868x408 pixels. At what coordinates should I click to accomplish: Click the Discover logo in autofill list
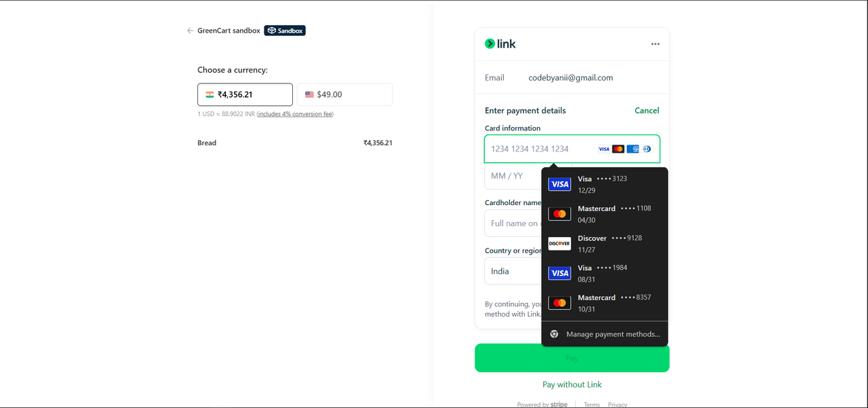coord(559,243)
